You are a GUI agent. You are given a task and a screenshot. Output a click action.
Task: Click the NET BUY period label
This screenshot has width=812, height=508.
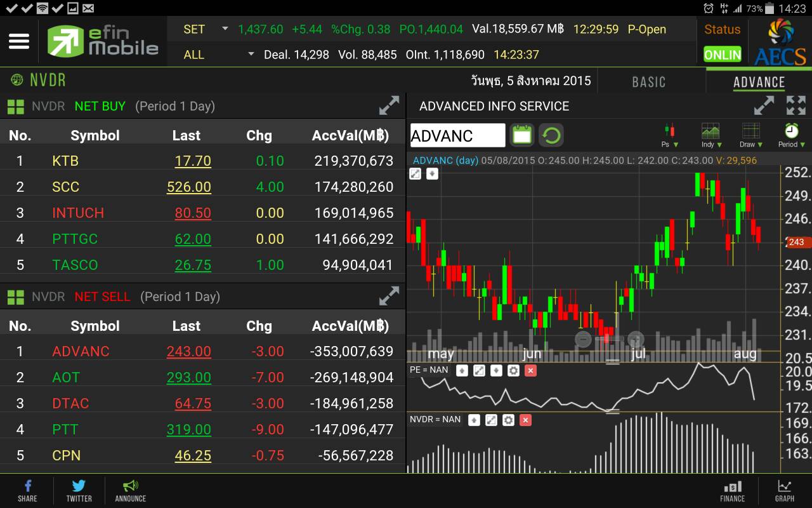175,107
